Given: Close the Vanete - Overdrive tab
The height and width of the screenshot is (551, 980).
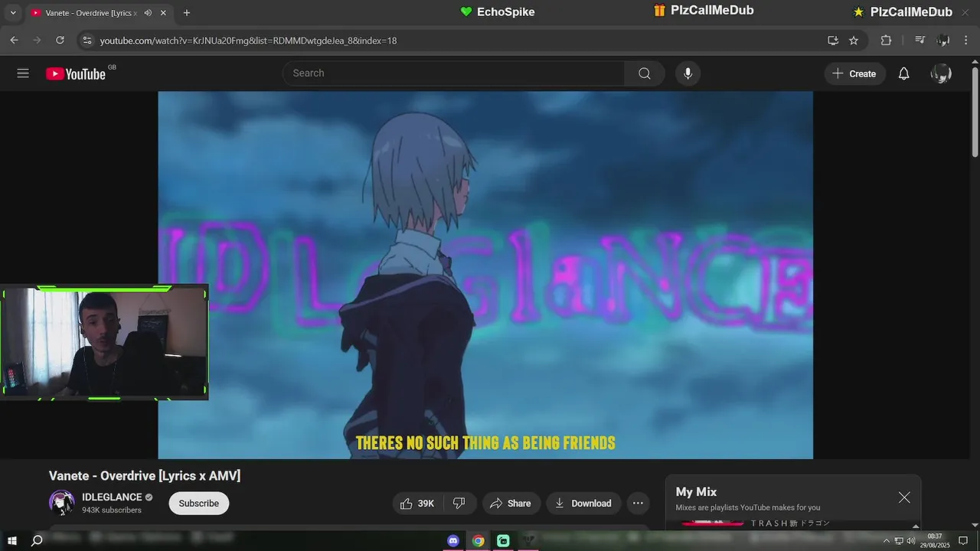Looking at the screenshot, I should pos(163,13).
